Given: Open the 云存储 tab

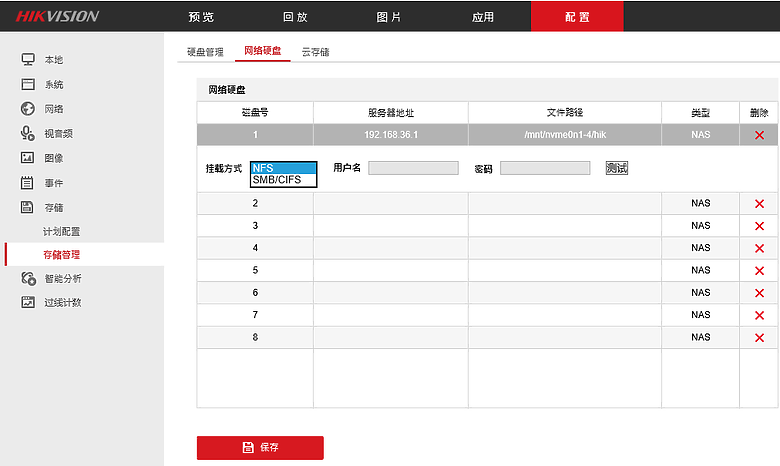Looking at the screenshot, I should click(315, 52).
